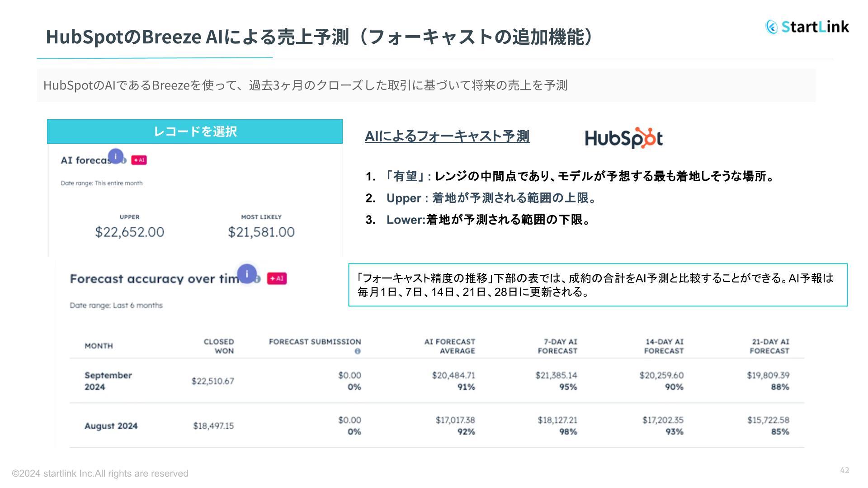The width and height of the screenshot is (868, 488).
Task: Click the HubSpot logo
Action: 624,138
